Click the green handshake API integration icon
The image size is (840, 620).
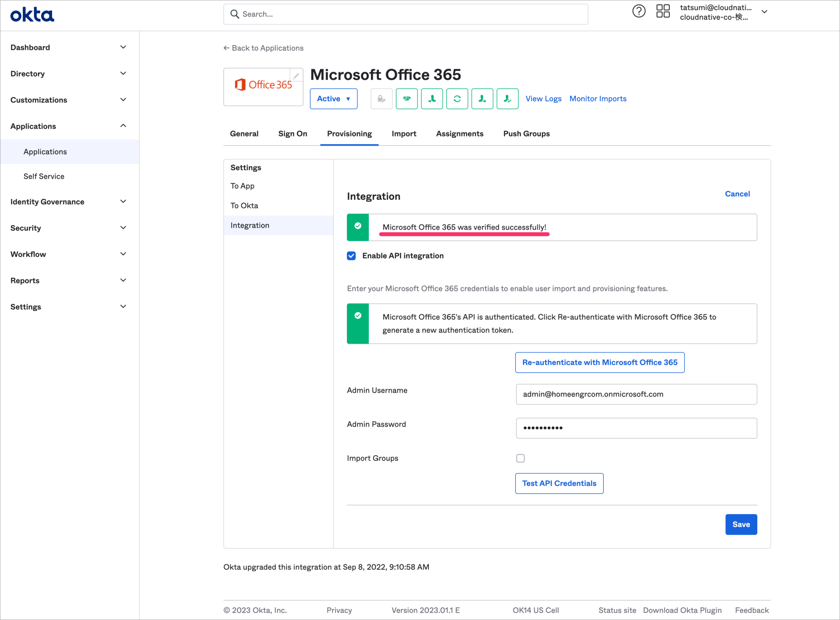(406, 99)
